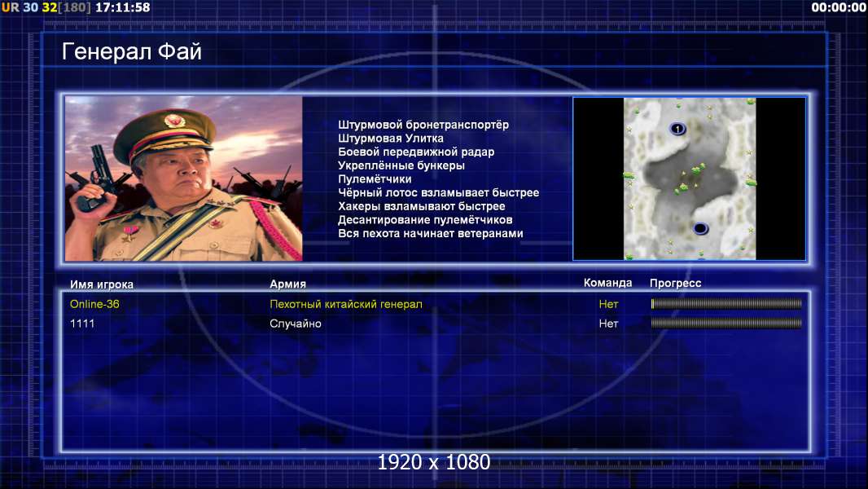Viewport: 868px width, 489px height.
Task: Click team value 'Нет' for player 1111
Action: point(608,324)
